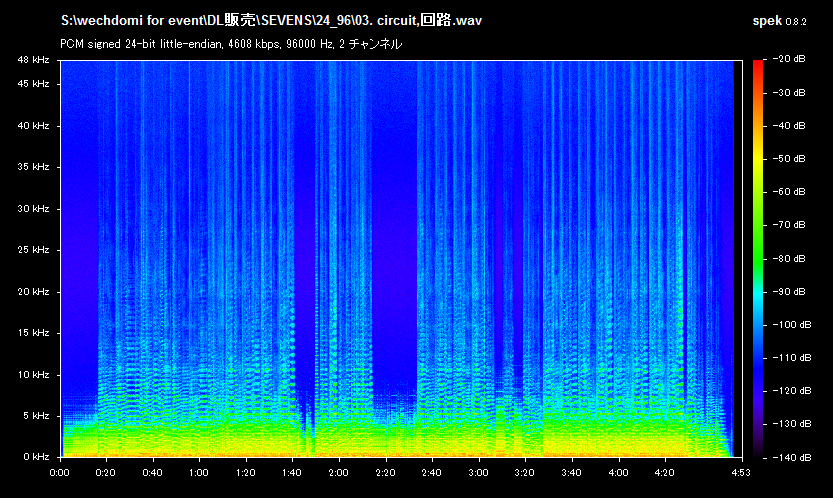Click the 0:40 time axis label
833x498 pixels.
click(152, 472)
